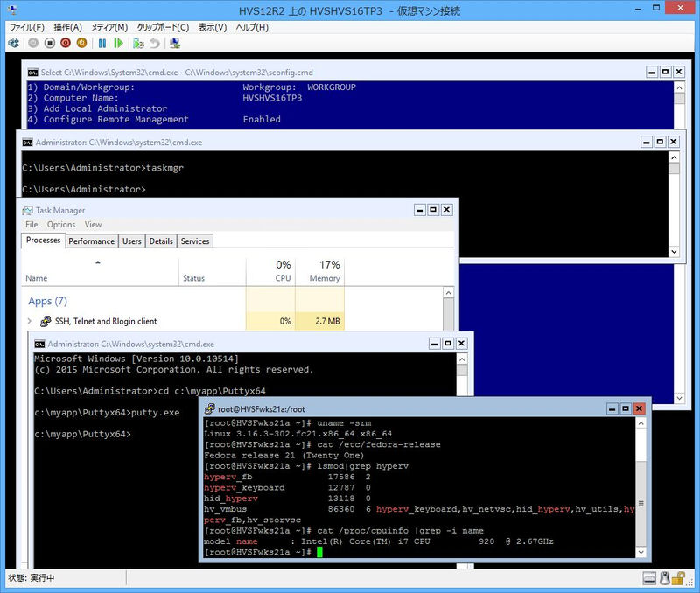700x593 pixels.
Task: Click PuTTY window title bar icon
Action: [x=210, y=408]
